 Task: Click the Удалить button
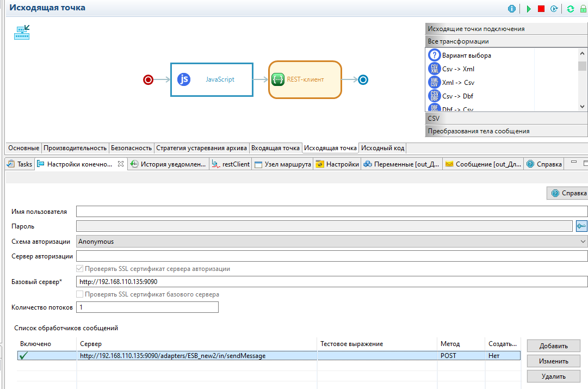pos(553,376)
